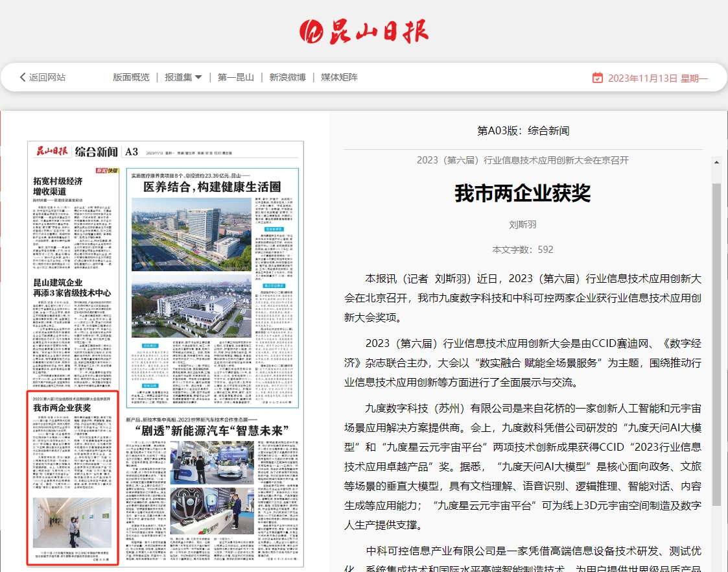Click the back chevron beside 返回网站
Screen dimensions: 728x572
click(x=22, y=77)
